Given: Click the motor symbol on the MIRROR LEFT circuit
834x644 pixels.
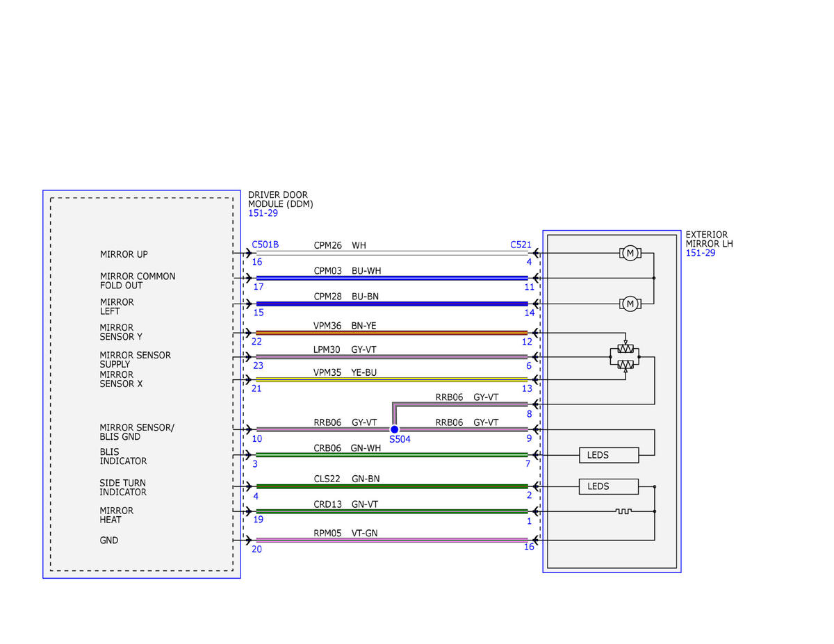Looking at the screenshot, I should 630,304.
